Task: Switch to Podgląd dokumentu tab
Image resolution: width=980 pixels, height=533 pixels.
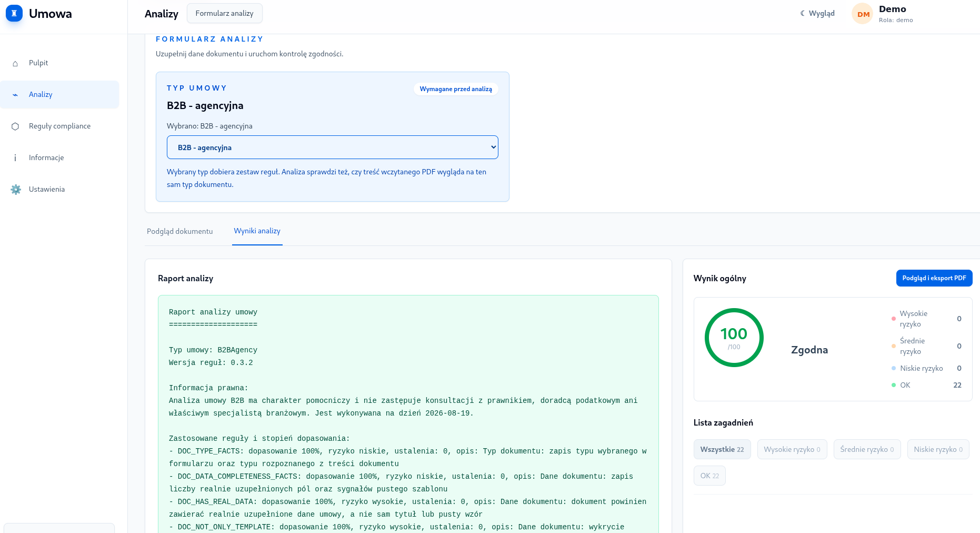Action: click(180, 231)
